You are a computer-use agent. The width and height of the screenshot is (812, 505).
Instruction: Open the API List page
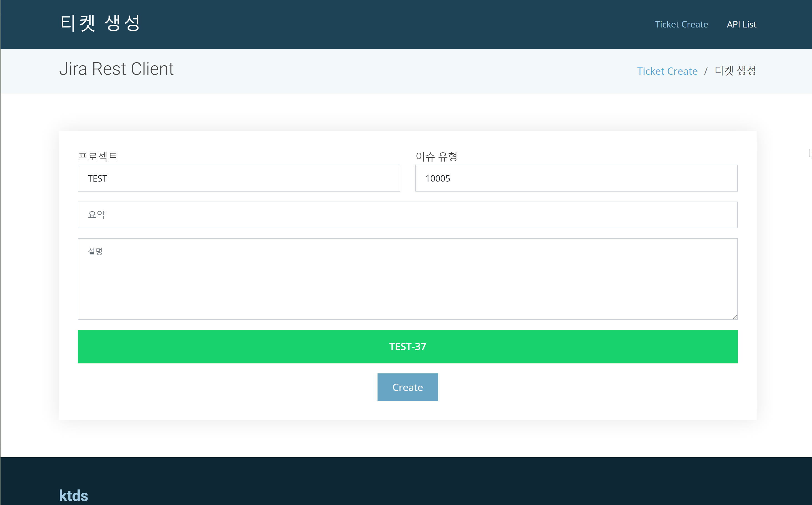743,24
